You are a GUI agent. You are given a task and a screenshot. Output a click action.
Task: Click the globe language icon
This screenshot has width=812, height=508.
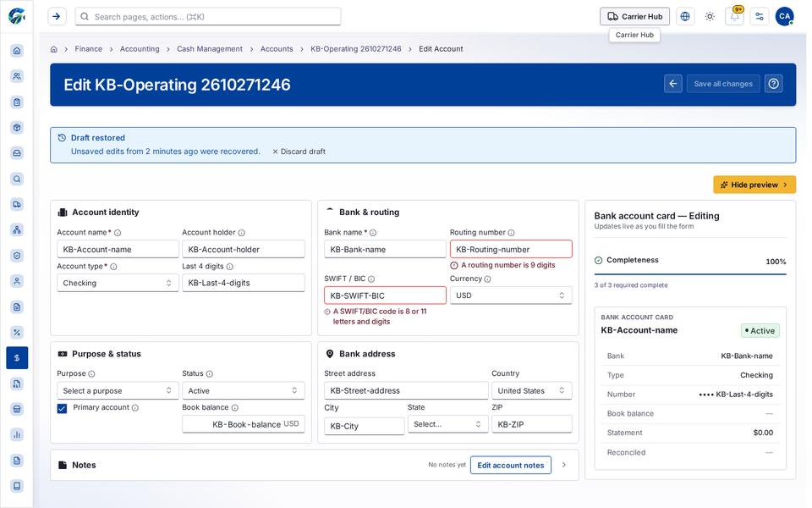(x=685, y=17)
